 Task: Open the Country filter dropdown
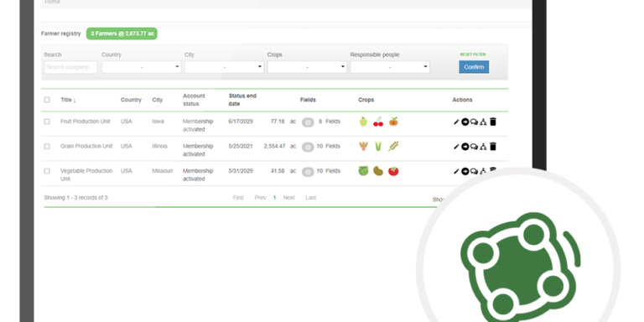click(142, 67)
